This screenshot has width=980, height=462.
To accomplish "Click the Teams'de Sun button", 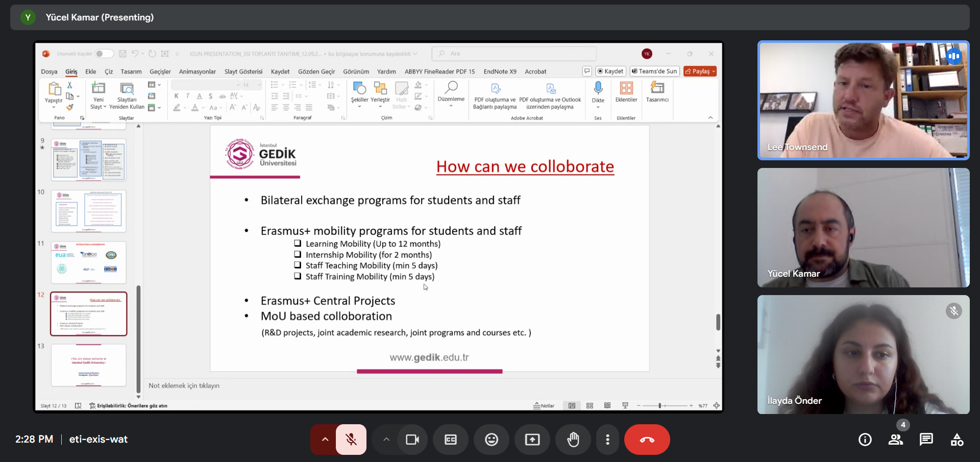I will pos(655,71).
